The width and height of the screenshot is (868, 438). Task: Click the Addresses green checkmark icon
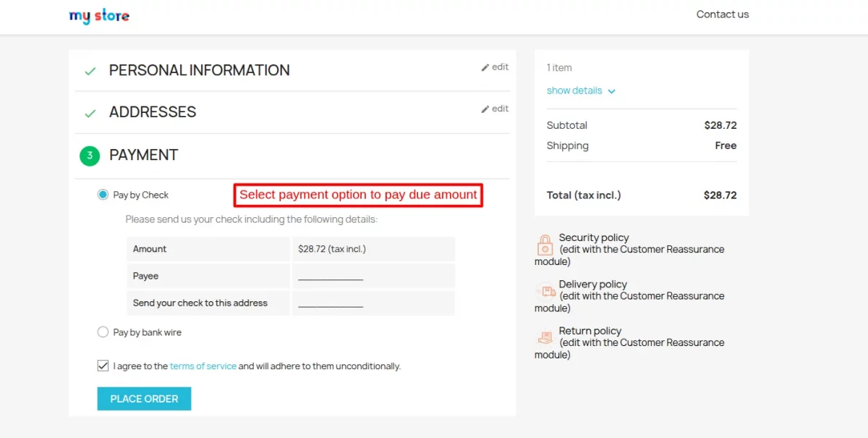[x=90, y=114]
